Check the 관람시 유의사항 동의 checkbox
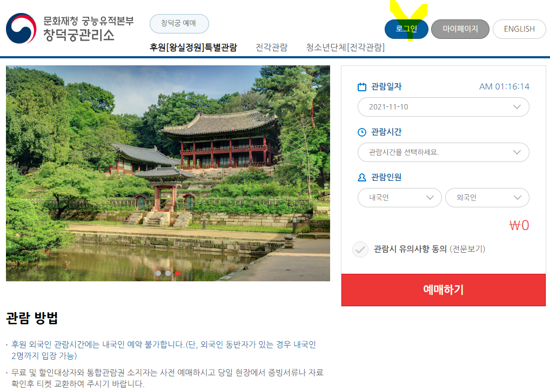The image size is (550, 392). [360, 249]
